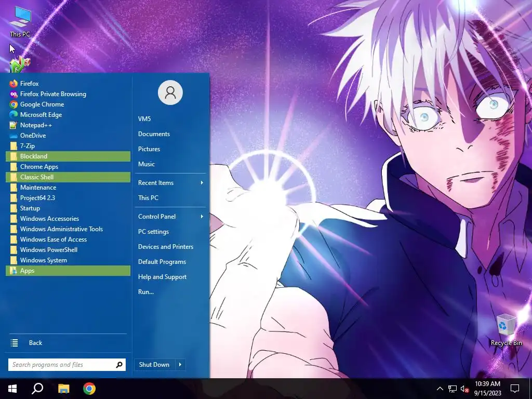This screenshot has width=532, height=399.
Task: Open Notepad++ from the programs list
Action: pyautogui.click(x=68, y=125)
